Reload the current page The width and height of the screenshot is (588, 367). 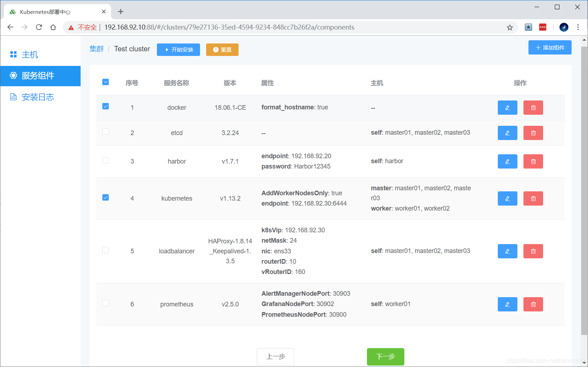[39, 27]
